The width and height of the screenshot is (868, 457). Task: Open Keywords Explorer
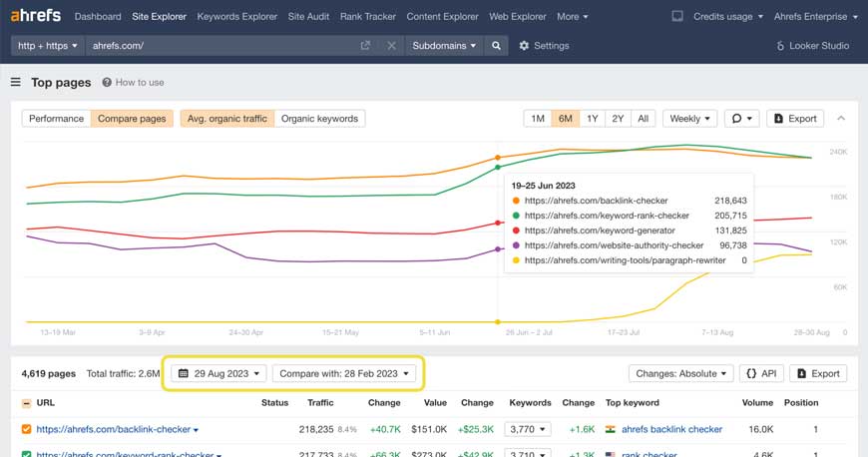point(236,17)
